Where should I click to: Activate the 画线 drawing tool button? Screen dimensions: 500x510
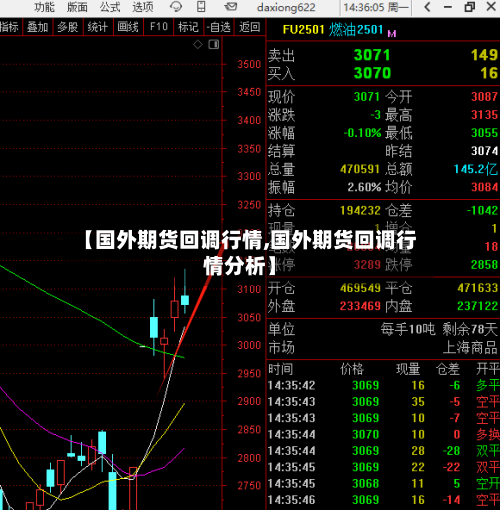click(128, 27)
